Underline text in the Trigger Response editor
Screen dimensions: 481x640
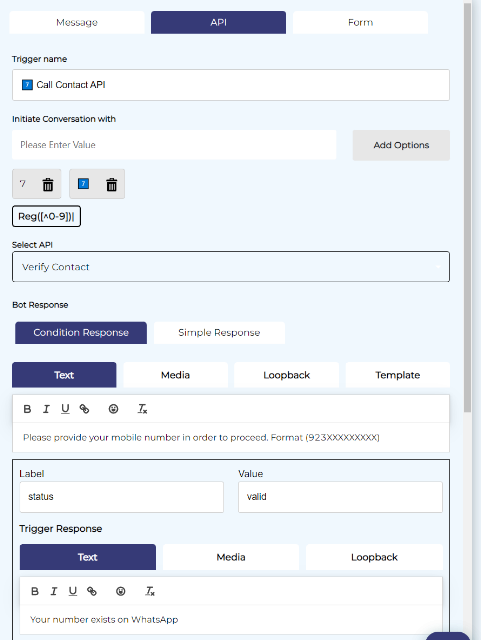tap(73, 591)
